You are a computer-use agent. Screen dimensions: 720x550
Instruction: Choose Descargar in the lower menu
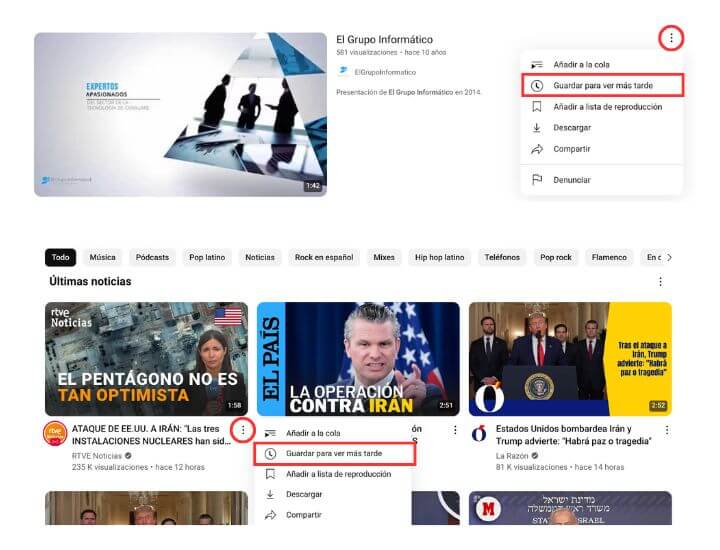point(333,494)
